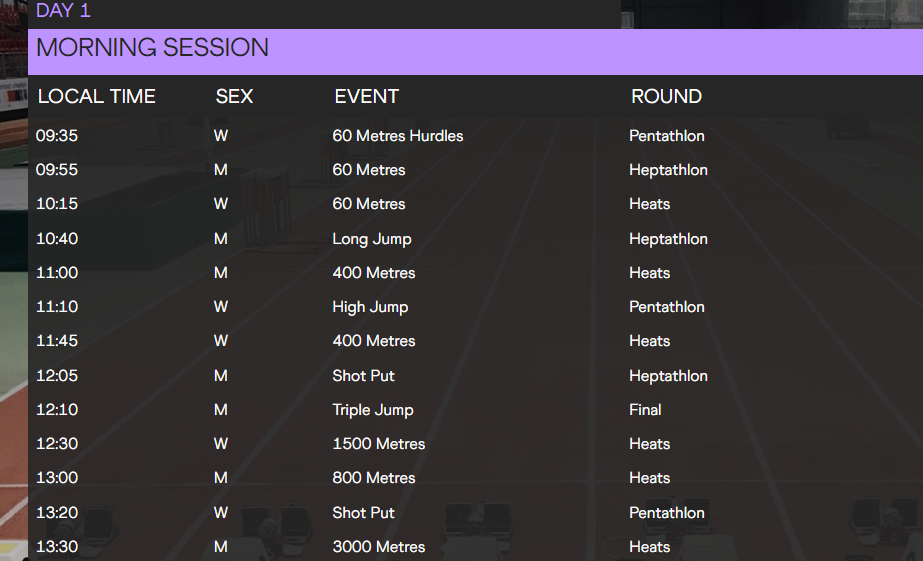Open the Long Jump event
Image resolution: width=923 pixels, height=561 pixels.
click(372, 239)
